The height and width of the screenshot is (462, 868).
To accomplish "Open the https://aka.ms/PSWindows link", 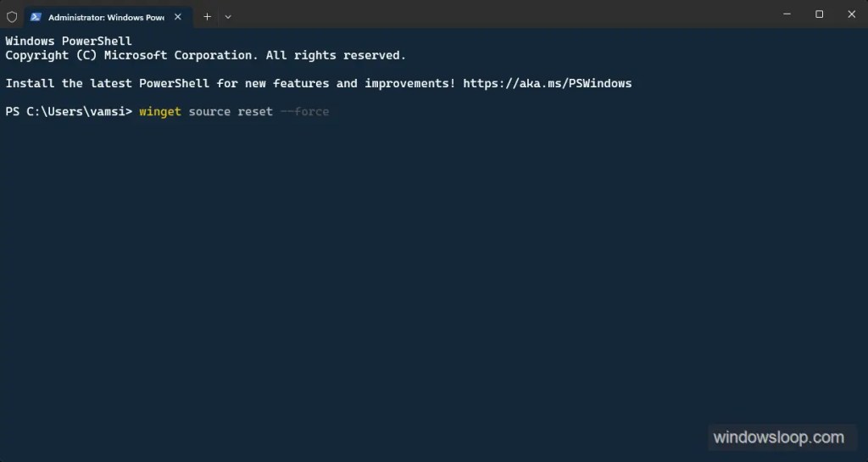I will 547,84.
